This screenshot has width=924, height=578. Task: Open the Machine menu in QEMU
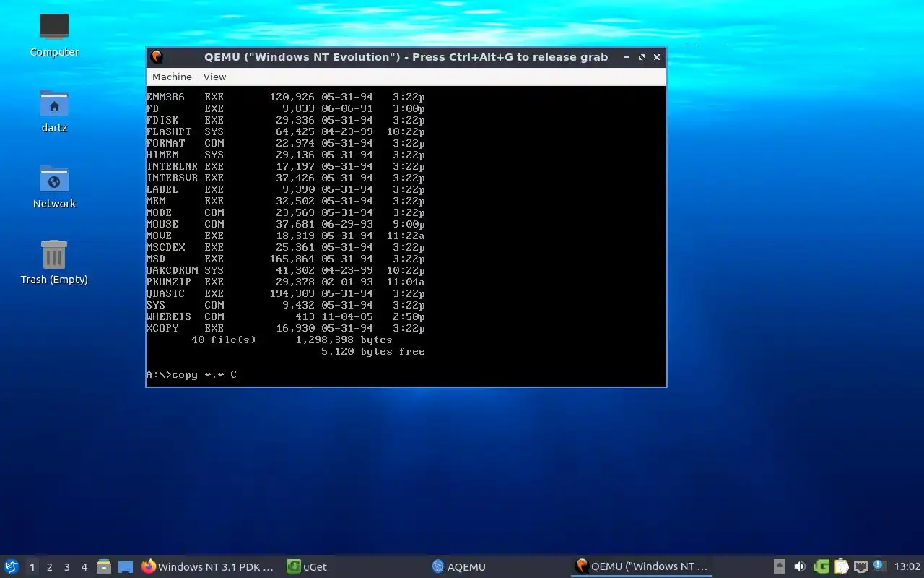172,77
